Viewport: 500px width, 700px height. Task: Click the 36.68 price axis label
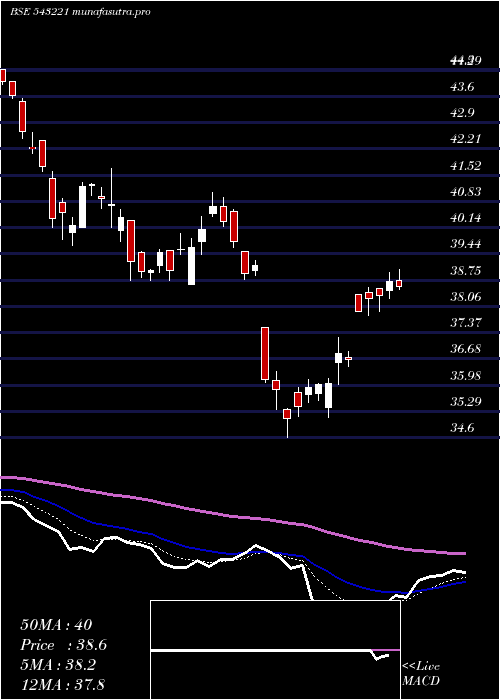(465, 349)
